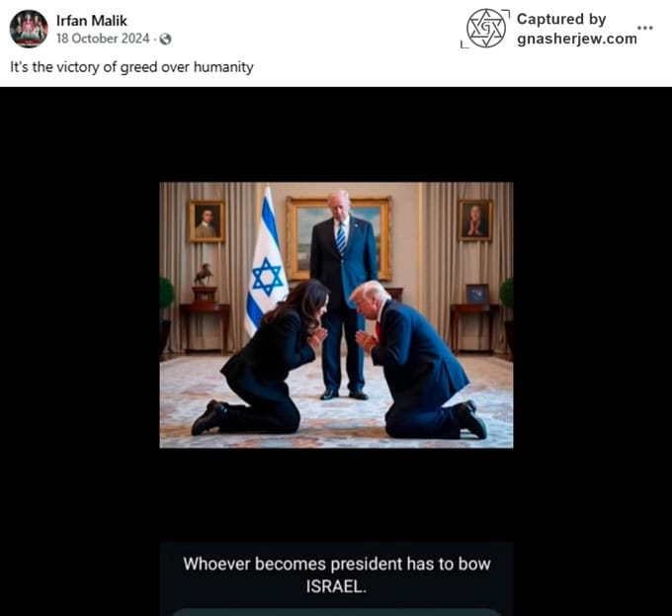Click the horse statuette on the left table
The image size is (672, 616).
(x=203, y=274)
